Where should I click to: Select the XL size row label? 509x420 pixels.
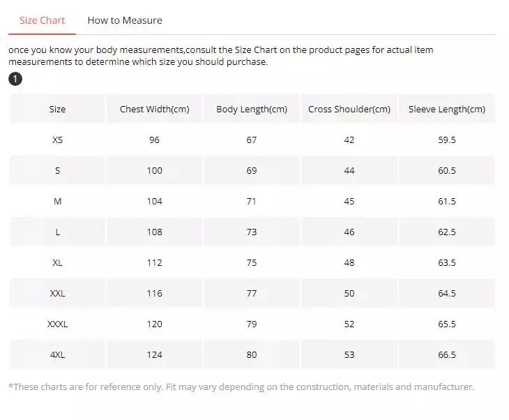57,262
